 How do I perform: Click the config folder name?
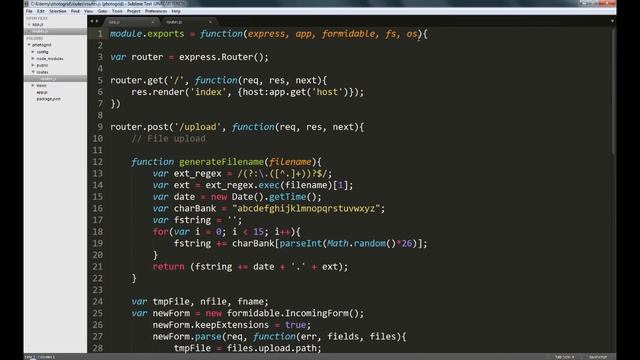[x=42, y=52]
